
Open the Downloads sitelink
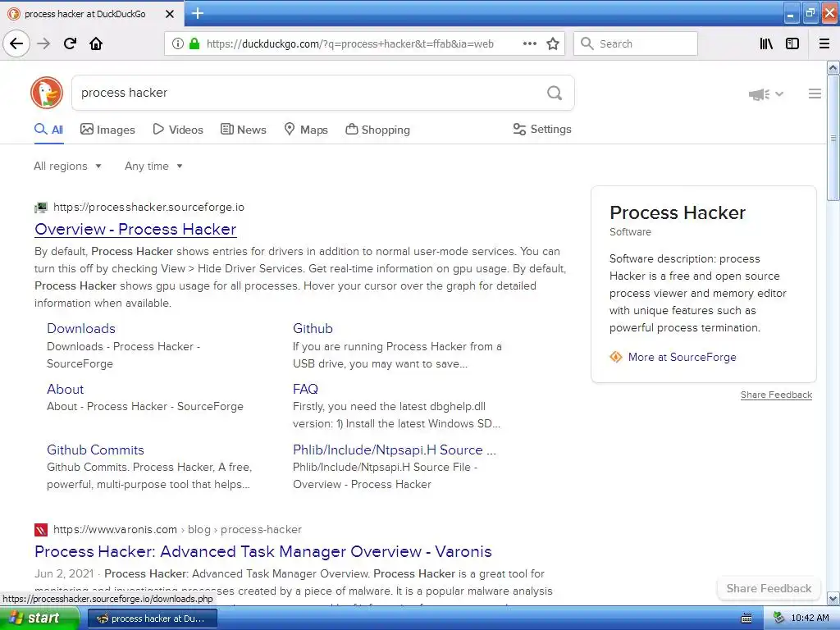coord(81,328)
